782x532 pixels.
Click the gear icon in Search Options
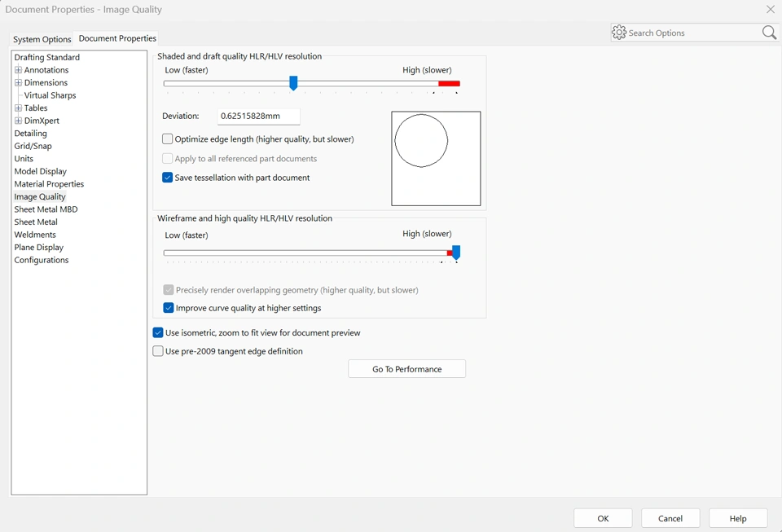(619, 33)
